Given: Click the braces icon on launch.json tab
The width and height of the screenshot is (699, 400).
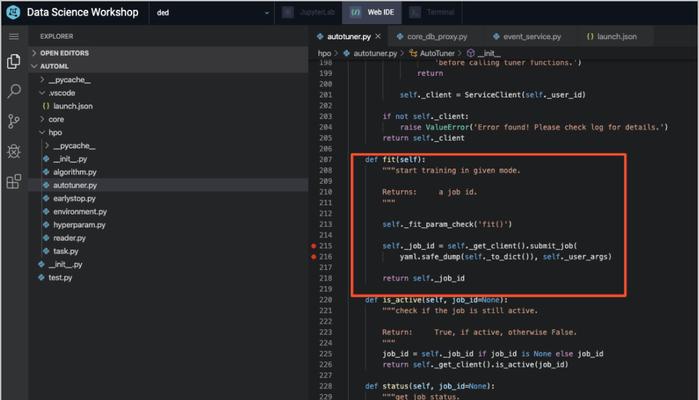Looking at the screenshot, I should click(x=590, y=37).
